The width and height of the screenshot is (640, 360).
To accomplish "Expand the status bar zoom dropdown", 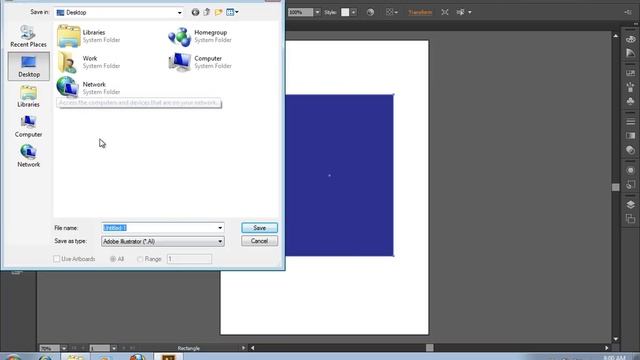I will tap(64, 348).
